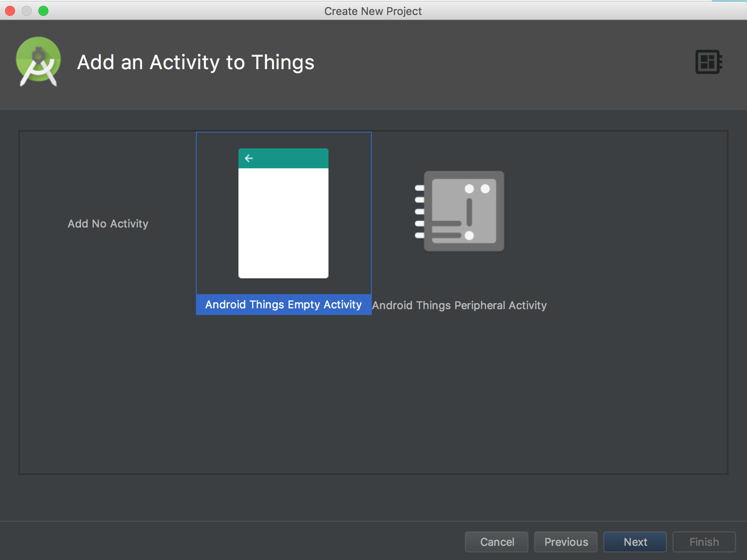Viewport: 747px width, 560px height.
Task: Select the Add No Activity option
Action: 108,224
